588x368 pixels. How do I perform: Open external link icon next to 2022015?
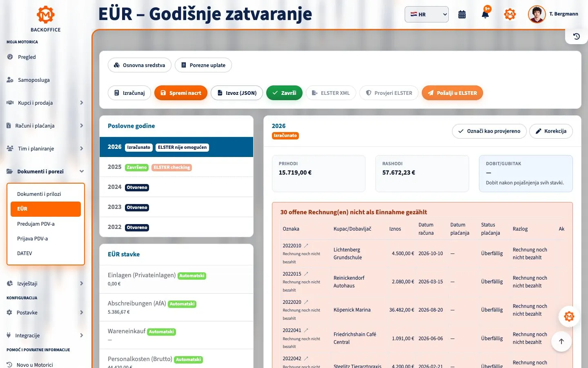(x=306, y=274)
